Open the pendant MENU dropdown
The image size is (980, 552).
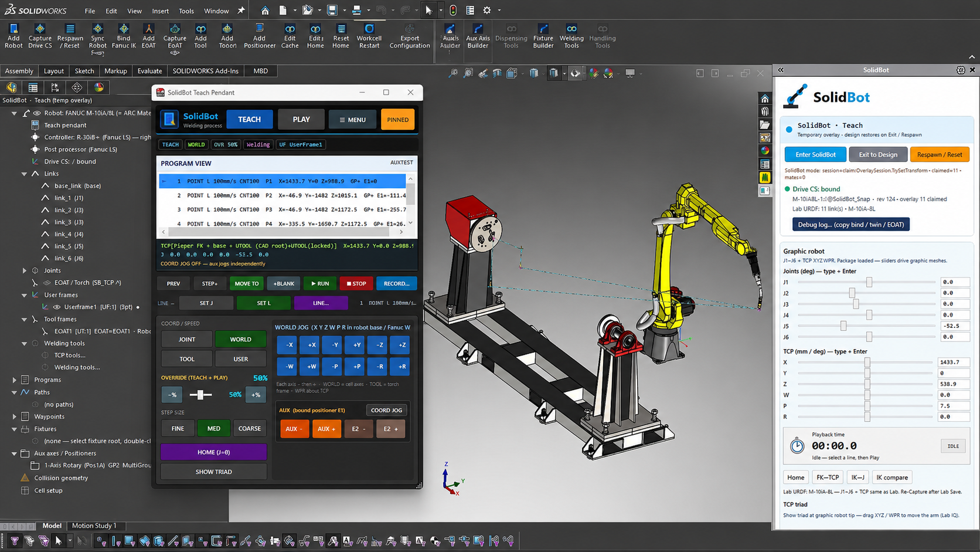point(352,120)
